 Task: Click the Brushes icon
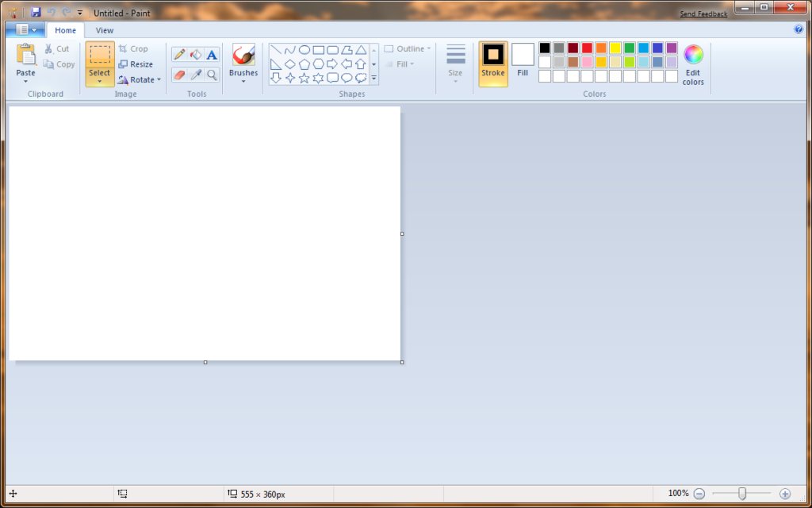pyautogui.click(x=243, y=55)
